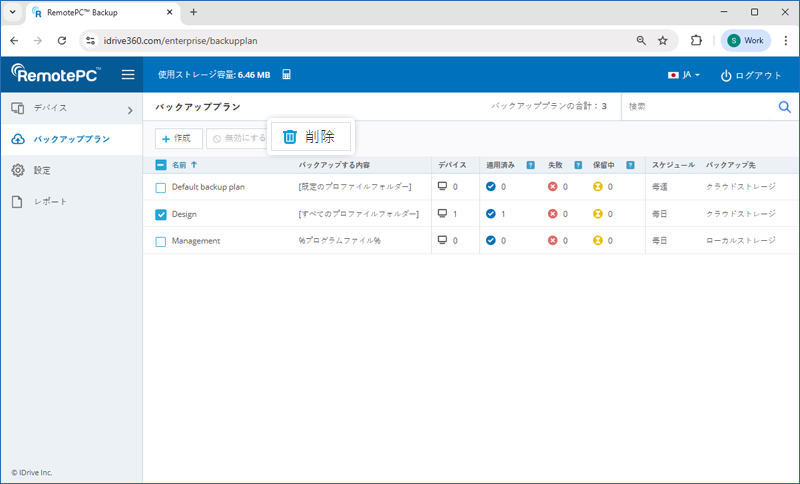This screenshot has width=800, height=484.
Task: Click applied checkmark icon in Design row
Action: click(491, 214)
